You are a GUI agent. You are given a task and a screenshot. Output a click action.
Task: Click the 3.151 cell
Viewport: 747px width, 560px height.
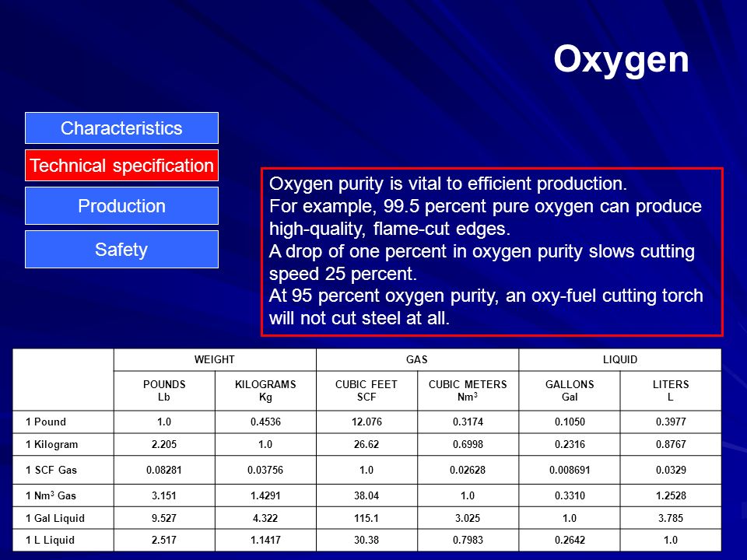click(x=164, y=495)
